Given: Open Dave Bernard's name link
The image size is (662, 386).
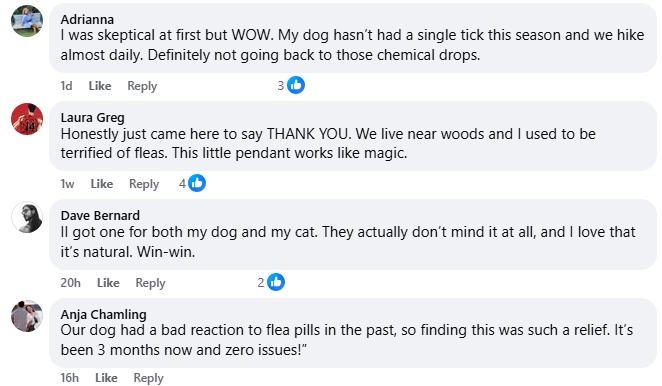Looking at the screenshot, I should pos(100,215).
